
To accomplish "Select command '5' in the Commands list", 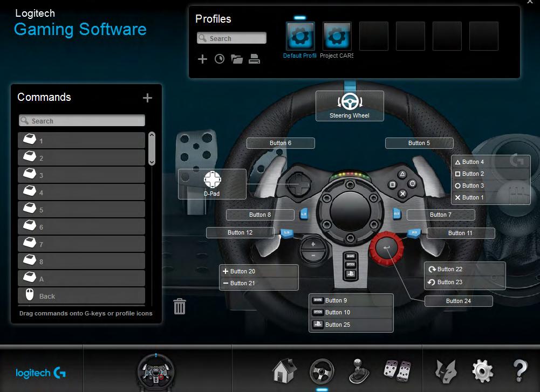I will pyautogui.click(x=81, y=209).
